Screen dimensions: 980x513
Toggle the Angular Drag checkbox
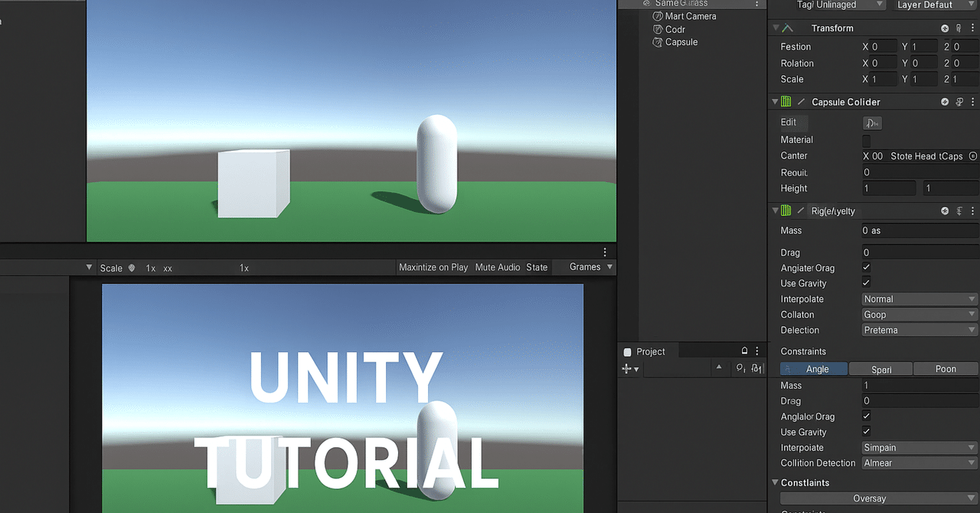coord(866,267)
